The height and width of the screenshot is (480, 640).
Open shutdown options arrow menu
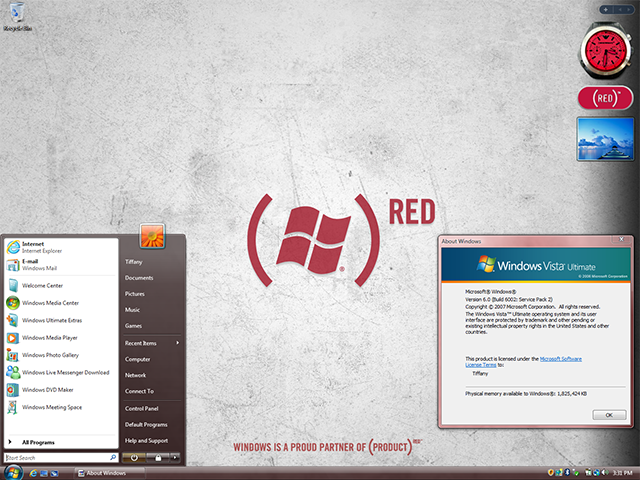[x=176, y=457]
